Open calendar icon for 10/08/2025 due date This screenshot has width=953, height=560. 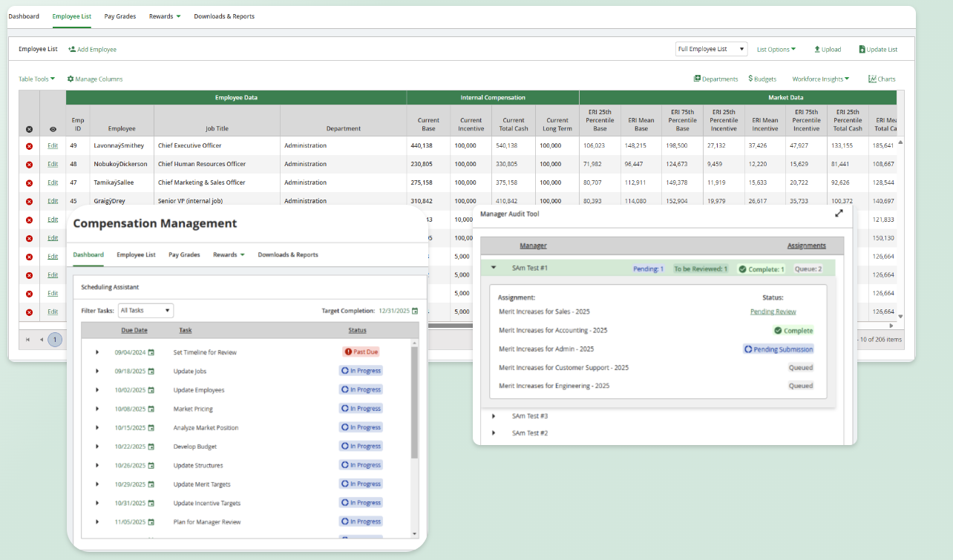151,409
